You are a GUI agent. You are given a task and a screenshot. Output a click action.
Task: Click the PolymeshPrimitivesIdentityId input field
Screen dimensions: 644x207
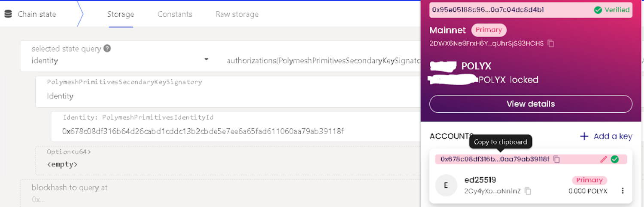(215, 131)
